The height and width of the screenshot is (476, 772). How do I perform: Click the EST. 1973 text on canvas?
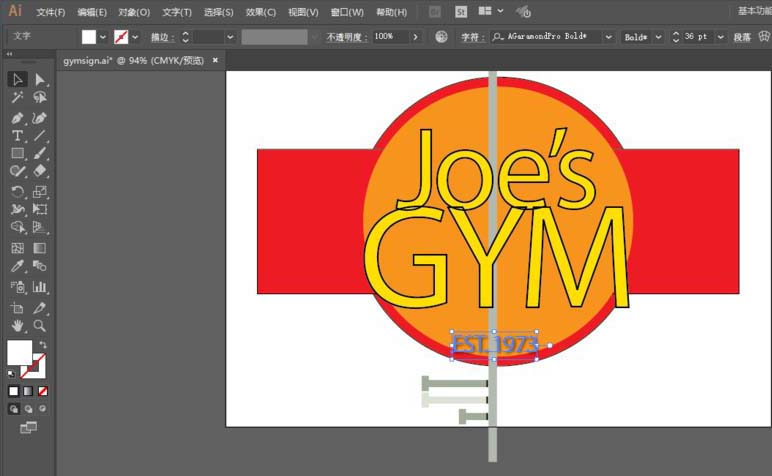tap(494, 346)
